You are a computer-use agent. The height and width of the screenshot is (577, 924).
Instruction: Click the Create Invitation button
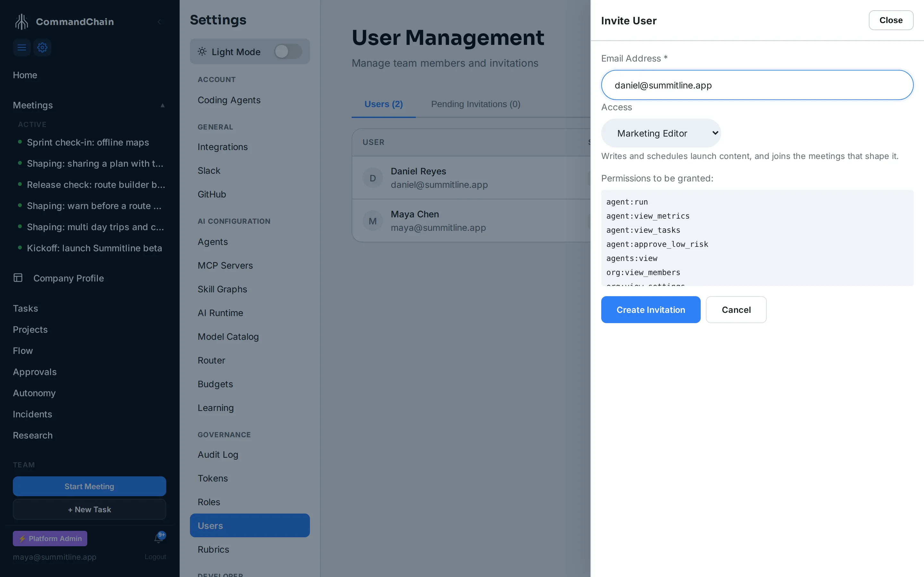pos(651,309)
